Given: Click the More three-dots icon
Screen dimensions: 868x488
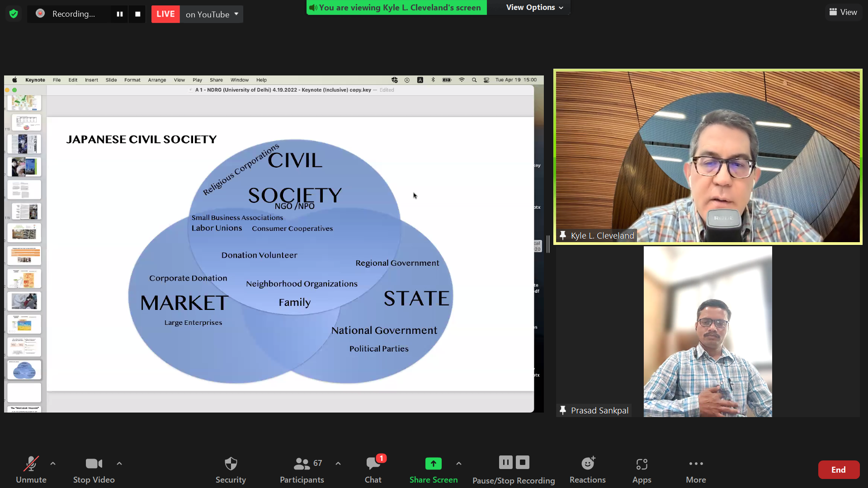Looking at the screenshot, I should 696,464.
